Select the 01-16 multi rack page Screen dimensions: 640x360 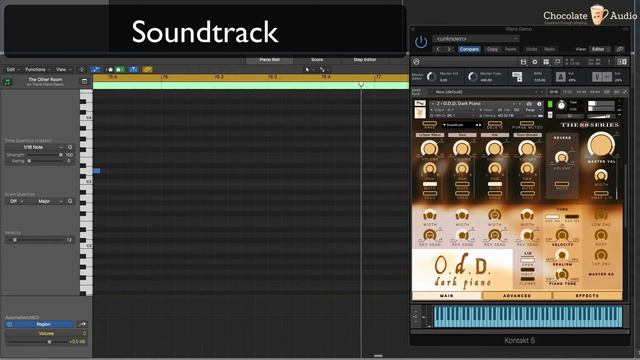(x=553, y=92)
